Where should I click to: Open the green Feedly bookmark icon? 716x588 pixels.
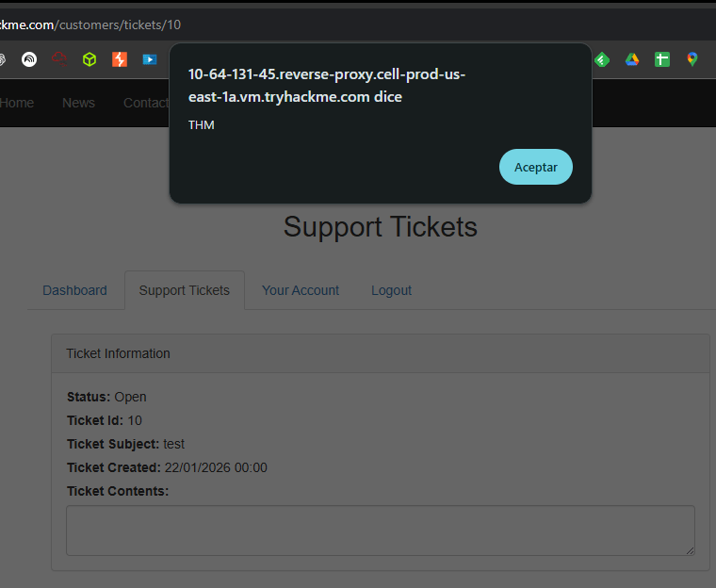coord(602,59)
